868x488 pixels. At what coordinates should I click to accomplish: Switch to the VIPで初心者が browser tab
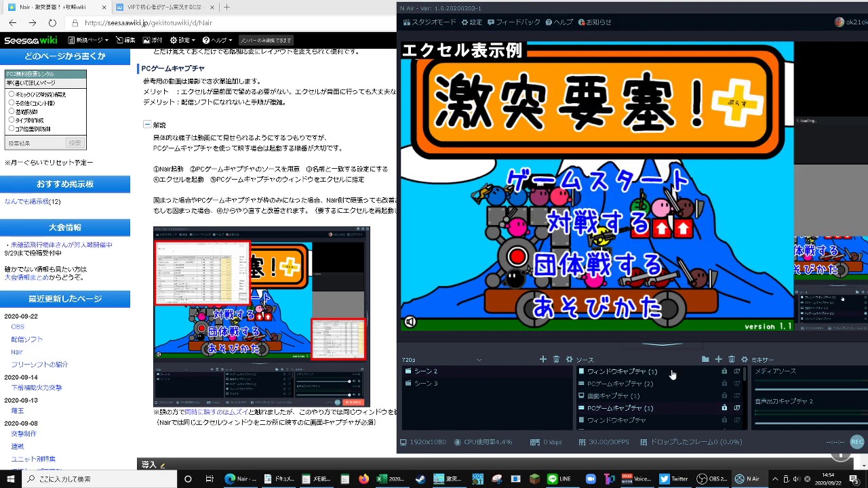(163, 7)
